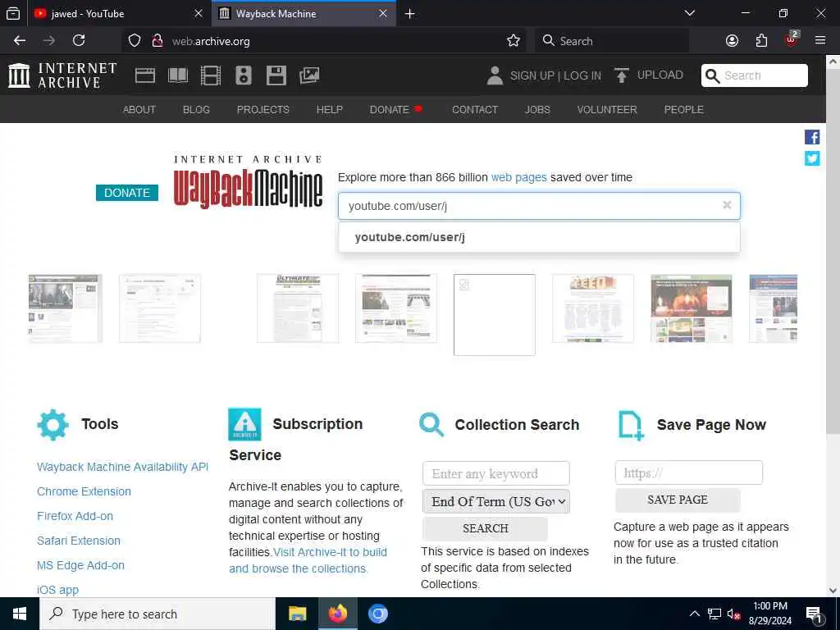
Task: Click the 'Enter any keyword' field
Action: (496, 473)
